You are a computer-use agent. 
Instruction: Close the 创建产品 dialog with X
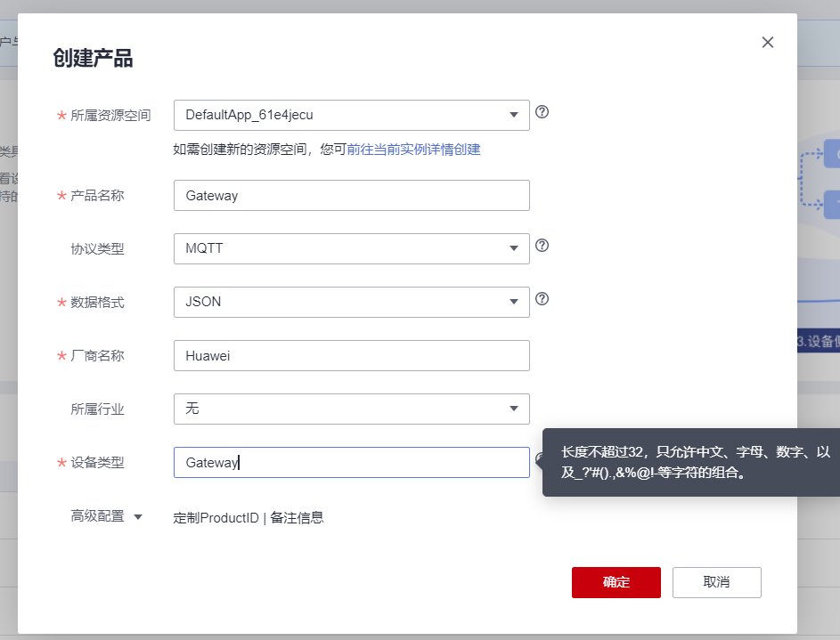(768, 43)
